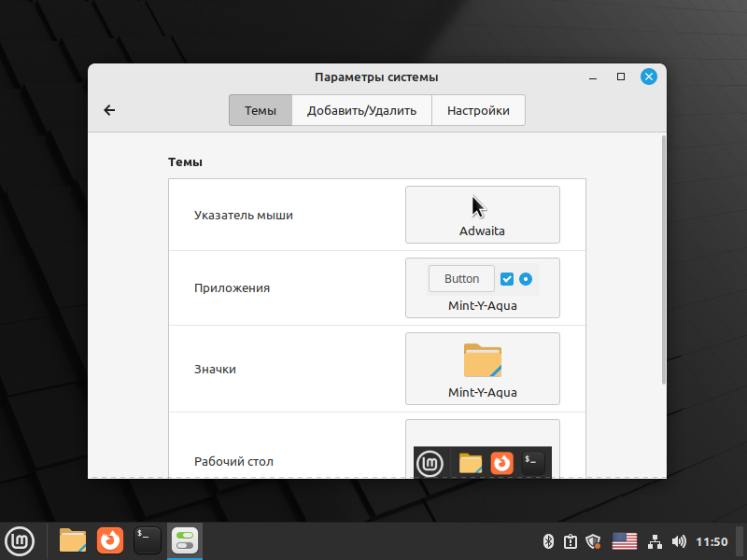Open the US keyboard layout flag
Viewport: 747px width, 560px height.
coord(625,541)
